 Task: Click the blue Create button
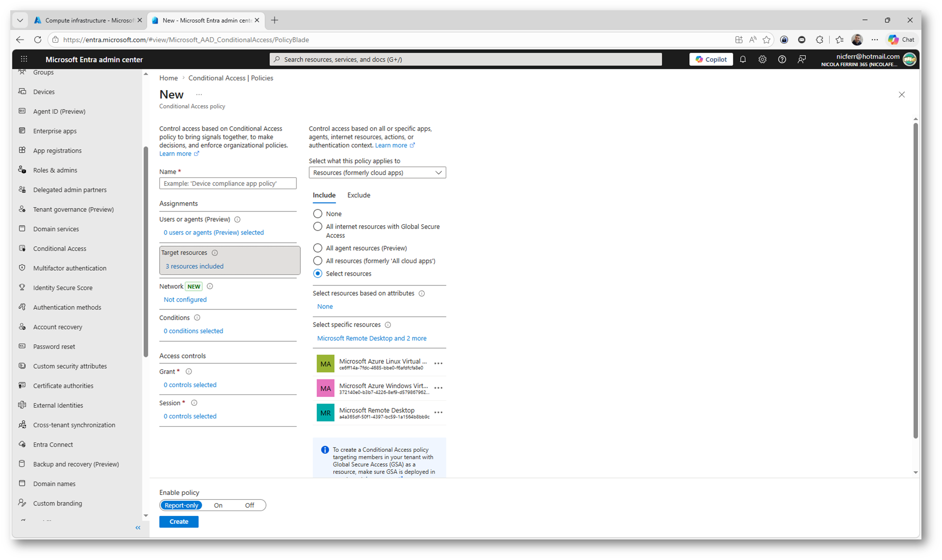click(179, 522)
